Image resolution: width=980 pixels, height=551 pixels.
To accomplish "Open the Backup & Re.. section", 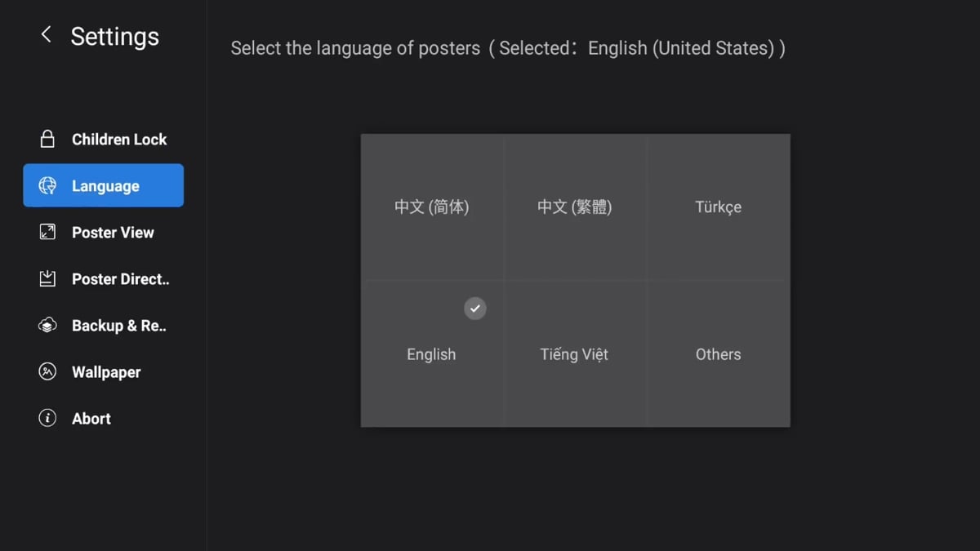I will 118,325.
